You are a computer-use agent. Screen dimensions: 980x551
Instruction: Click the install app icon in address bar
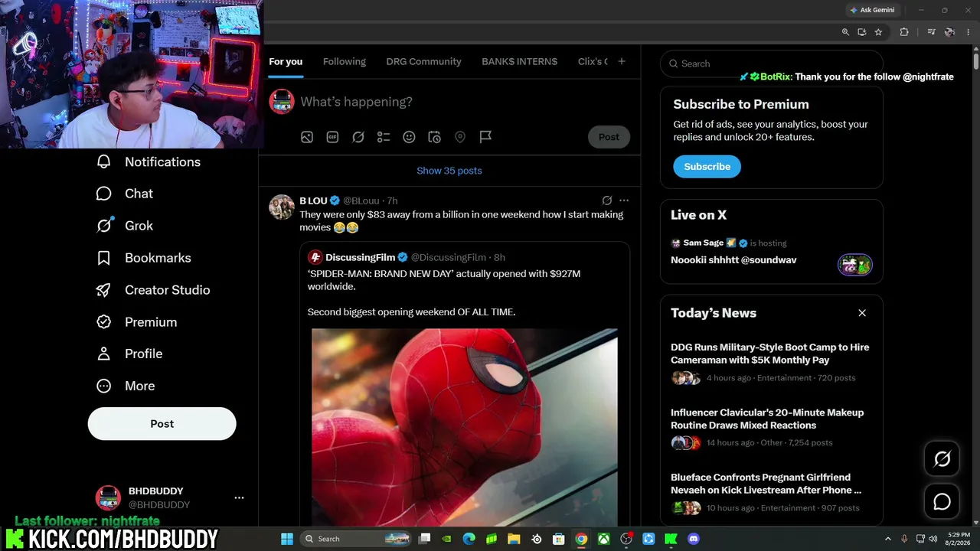(862, 32)
